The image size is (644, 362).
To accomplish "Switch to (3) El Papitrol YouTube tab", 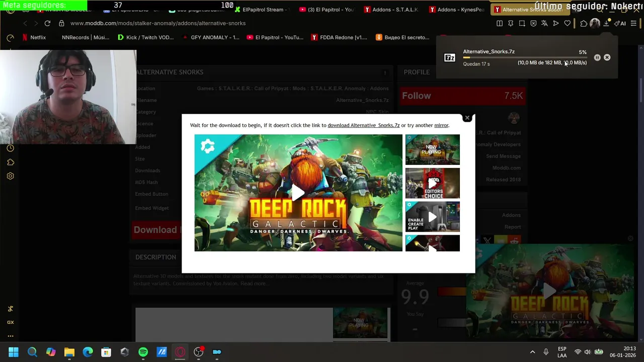I will point(327,10).
